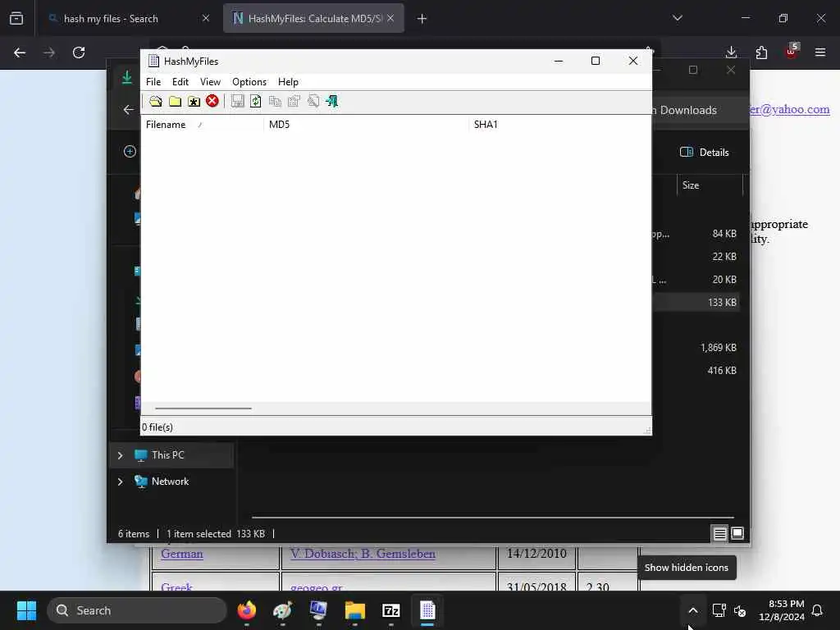Sort by the Filename column header
The height and width of the screenshot is (630, 840).
(x=202, y=125)
